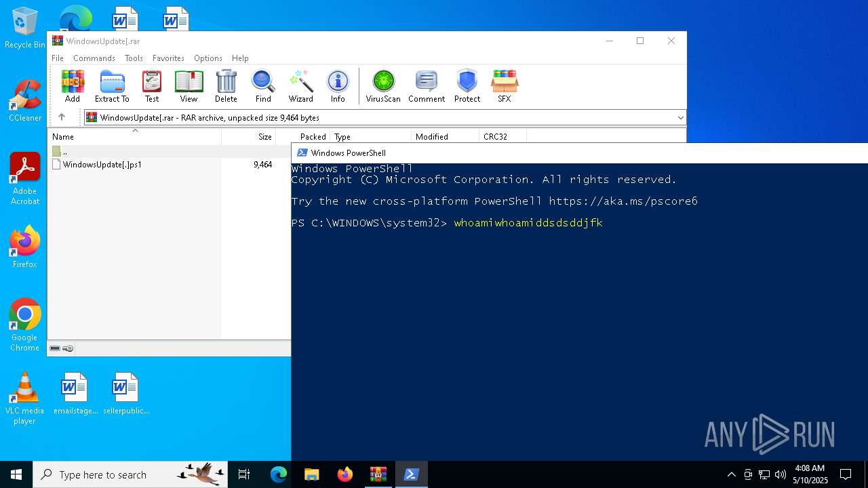This screenshot has height=488, width=868.
Task: Click the Protect shield icon
Action: (x=467, y=86)
